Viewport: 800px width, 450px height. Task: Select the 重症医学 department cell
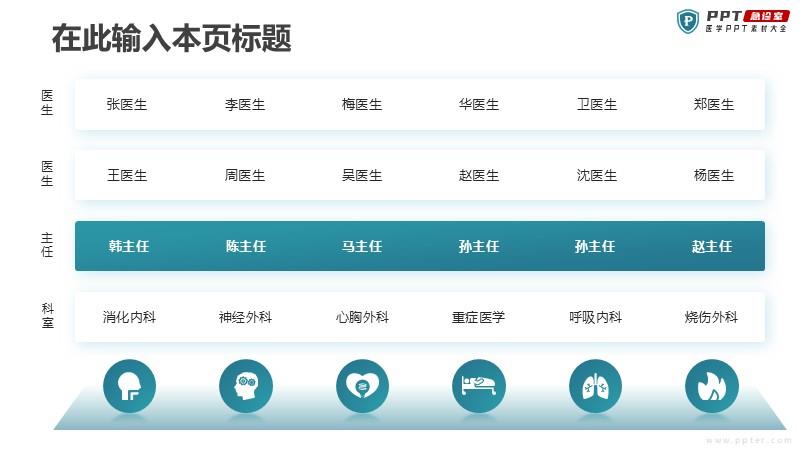click(479, 317)
